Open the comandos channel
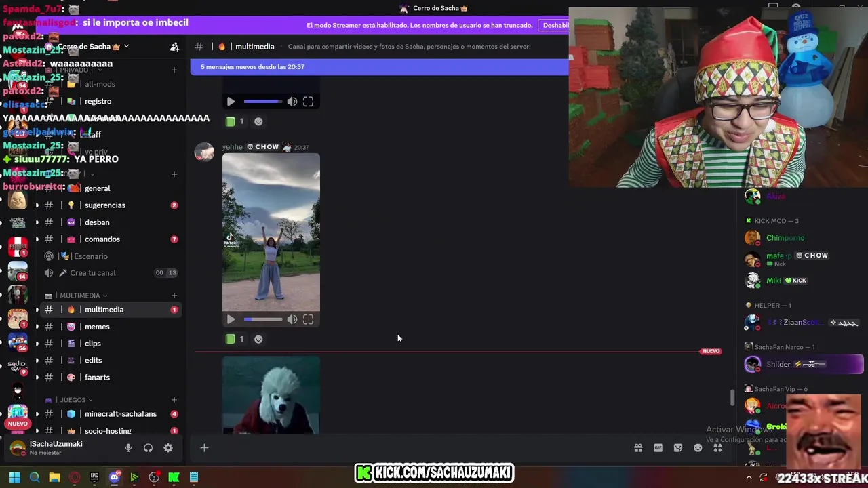Screen dimensions: 868x488 pos(111,239)
